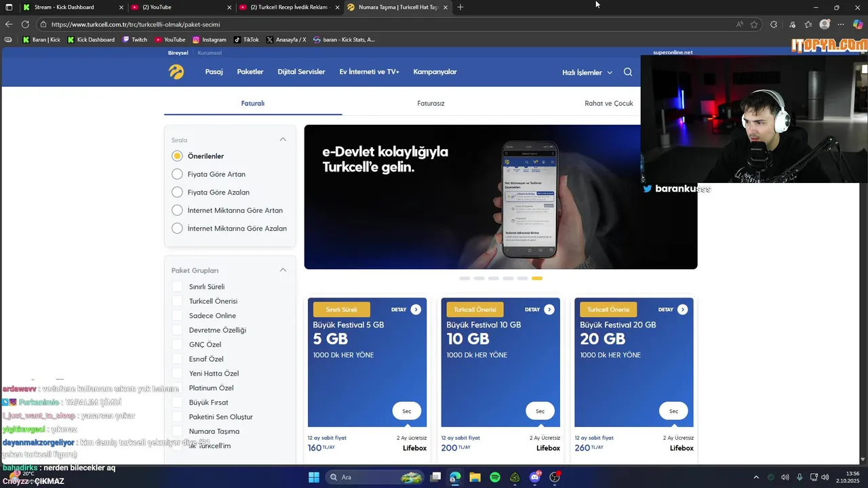
Task: Open Kampanyalar menu item
Action: [435, 72]
